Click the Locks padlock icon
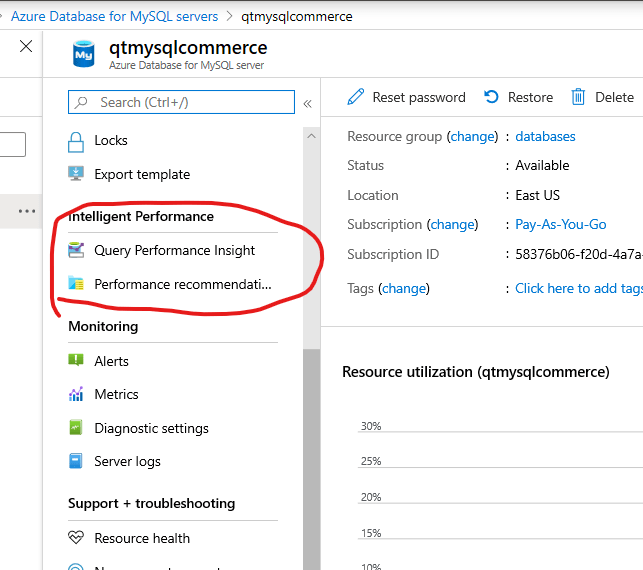 click(76, 142)
